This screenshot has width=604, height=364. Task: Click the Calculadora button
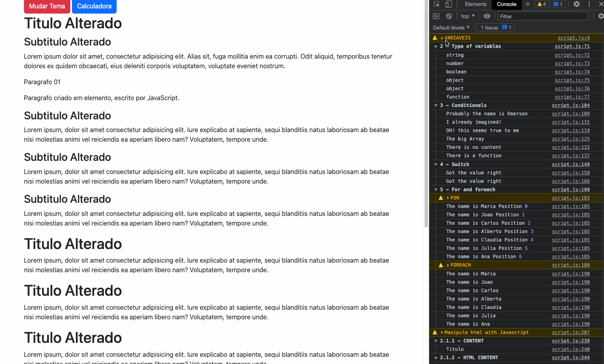click(94, 6)
